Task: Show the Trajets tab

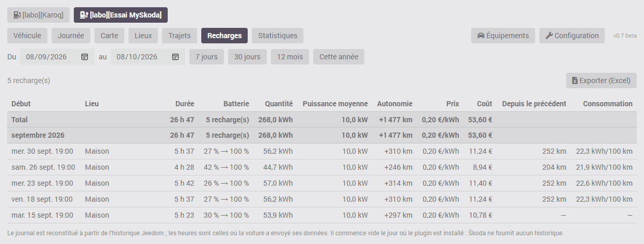Action: [x=180, y=36]
